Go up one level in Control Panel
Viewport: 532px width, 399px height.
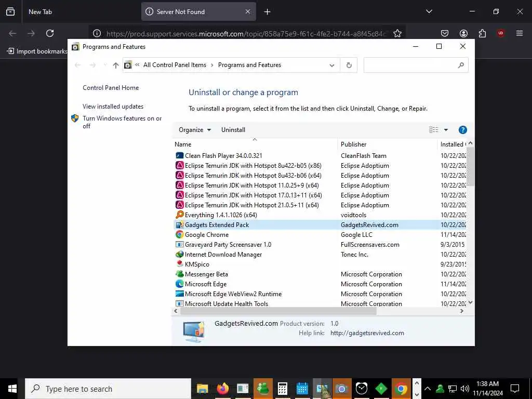tap(116, 65)
